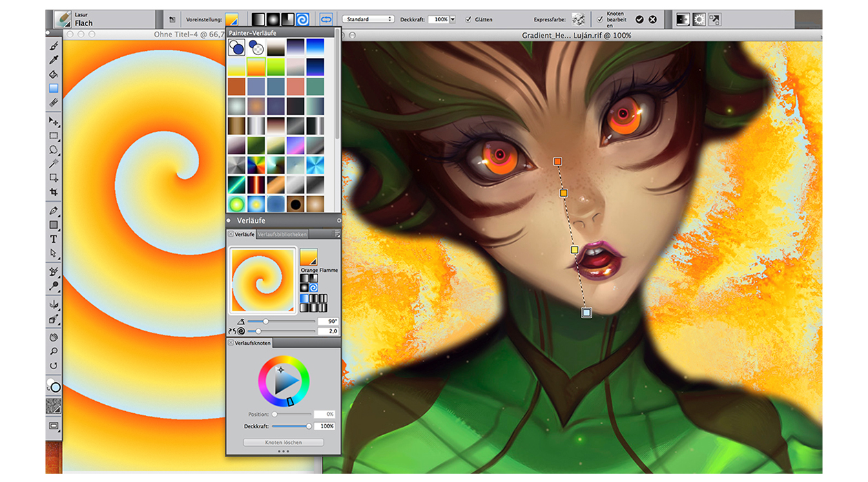Open the Voreinstellung gradient preset picker
This screenshot has height=482, width=868.
(x=231, y=19)
